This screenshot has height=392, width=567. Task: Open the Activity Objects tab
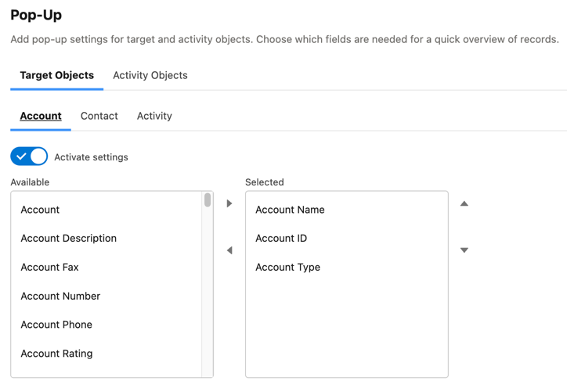pos(150,75)
